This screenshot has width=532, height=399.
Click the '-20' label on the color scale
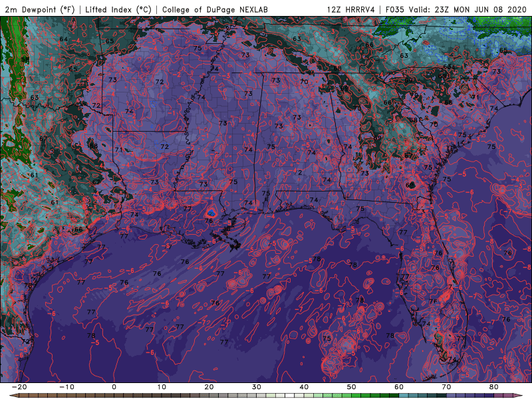(19, 387)
